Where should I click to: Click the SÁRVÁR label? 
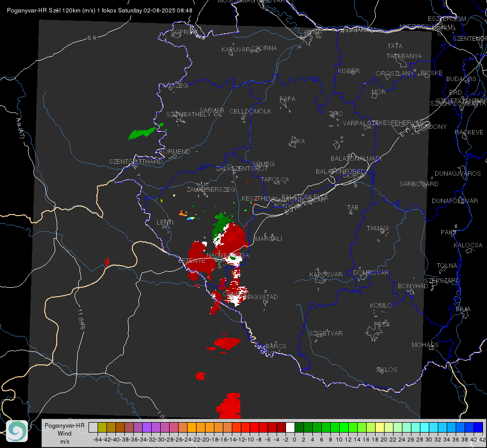(x=212, y=111)
